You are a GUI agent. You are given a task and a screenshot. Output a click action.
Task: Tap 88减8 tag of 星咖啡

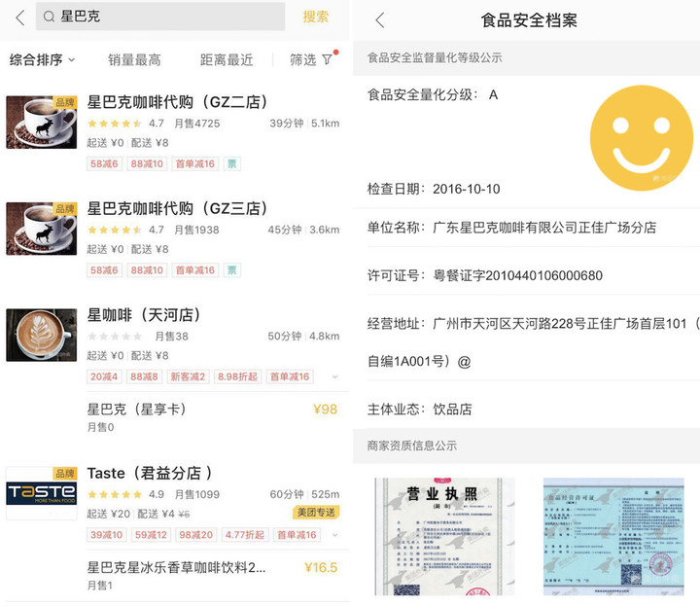144,376
